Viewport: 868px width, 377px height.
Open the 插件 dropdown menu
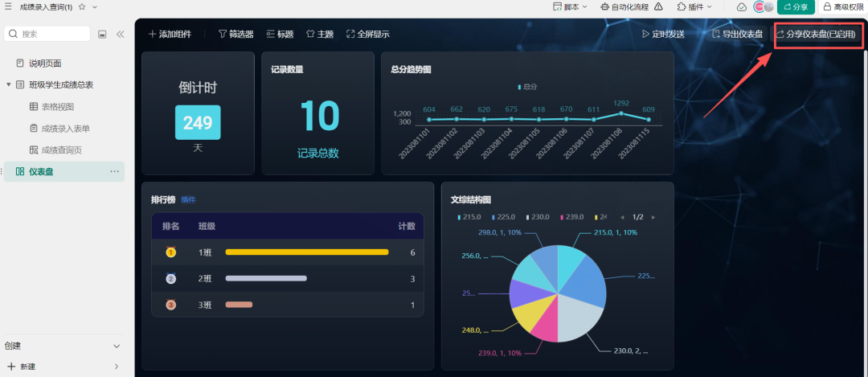(694, 7)
